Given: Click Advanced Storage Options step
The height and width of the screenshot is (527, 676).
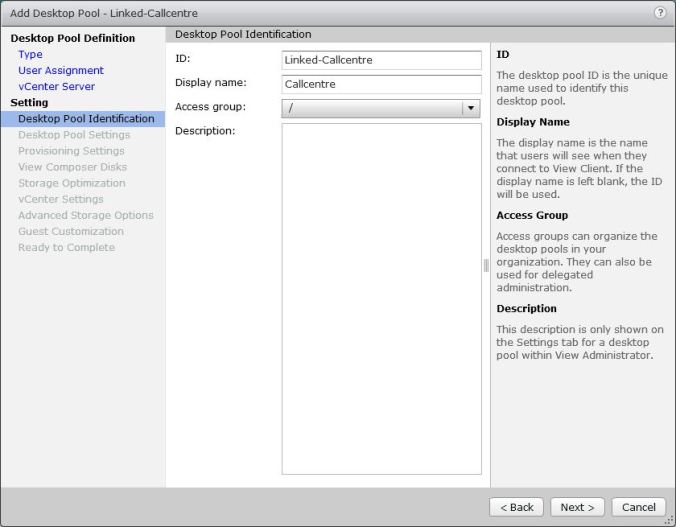Looking at the screenshot, I should 85,215.
